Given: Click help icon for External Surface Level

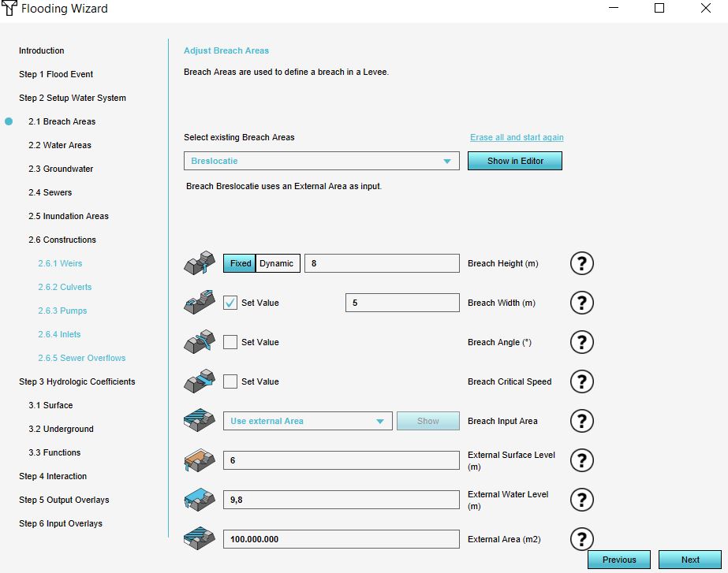Looking at the screenshot, I should pos(581,460).
